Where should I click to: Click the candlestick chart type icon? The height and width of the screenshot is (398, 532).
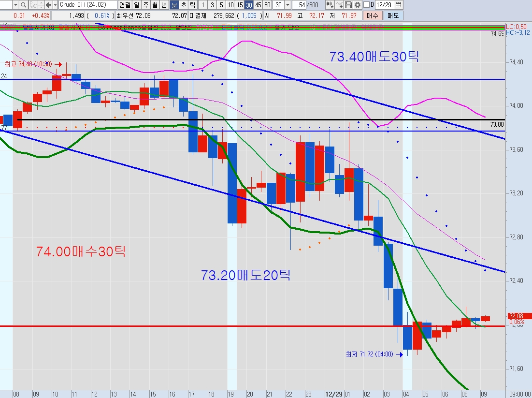point(330,5)
